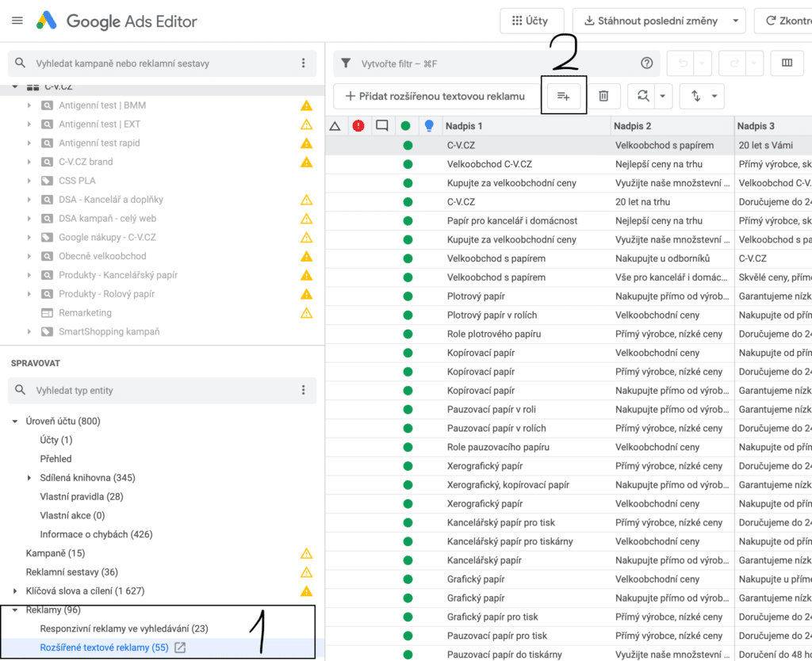Click warning icon next to Klíčová slova a cílení
This screenshot has width=812, height=661.
click(307, 591)
